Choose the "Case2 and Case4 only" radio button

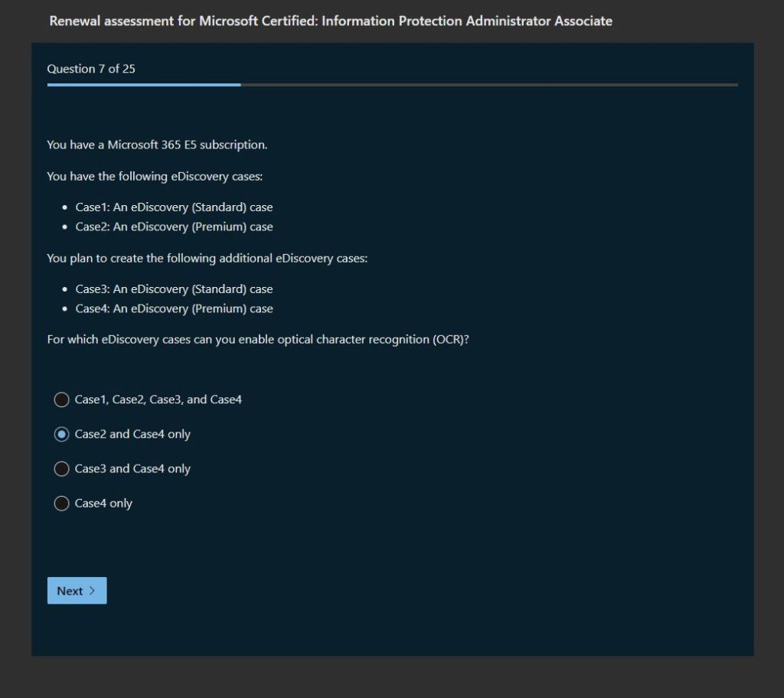pos(61,434)
